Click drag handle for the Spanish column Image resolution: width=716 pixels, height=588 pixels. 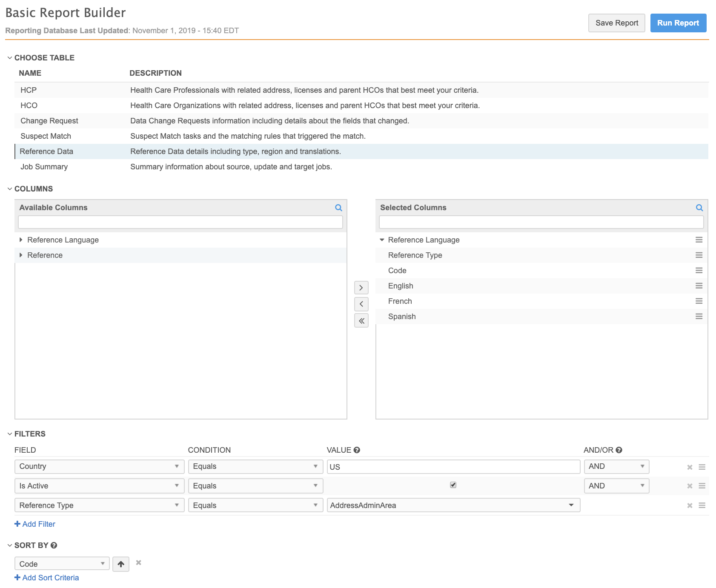point(699,317)
